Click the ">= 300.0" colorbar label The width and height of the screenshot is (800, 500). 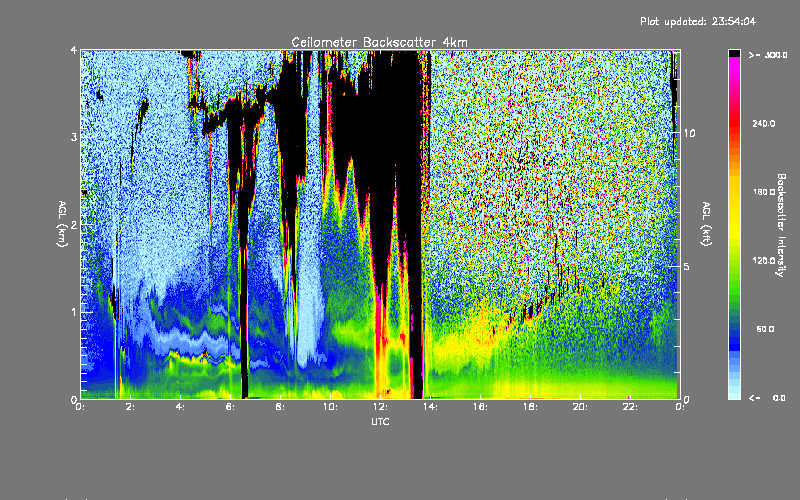[768, 55]
